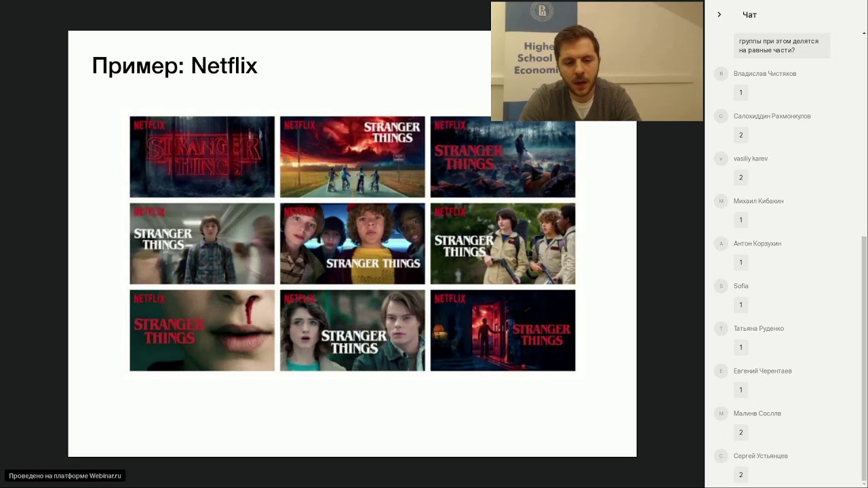Select the name Владислав Чистяков in chat
Viewport: 868px width, 488px height.
pos(765,74)
